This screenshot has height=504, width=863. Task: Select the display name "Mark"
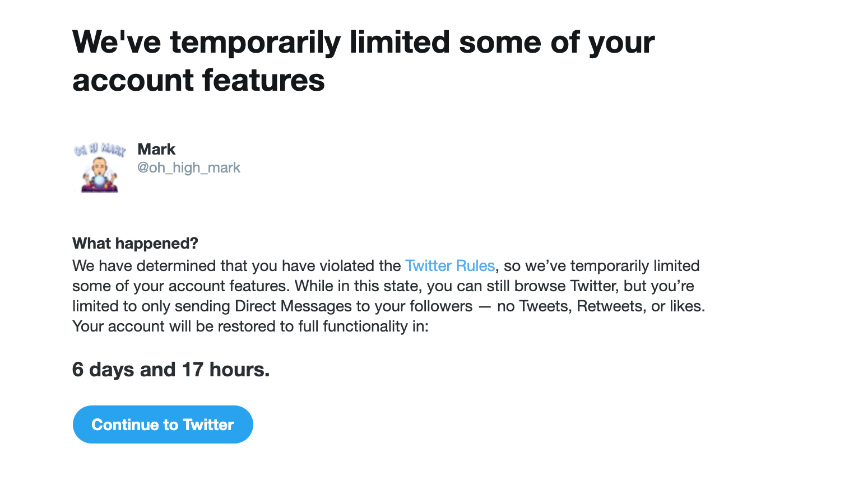(156, 149)
